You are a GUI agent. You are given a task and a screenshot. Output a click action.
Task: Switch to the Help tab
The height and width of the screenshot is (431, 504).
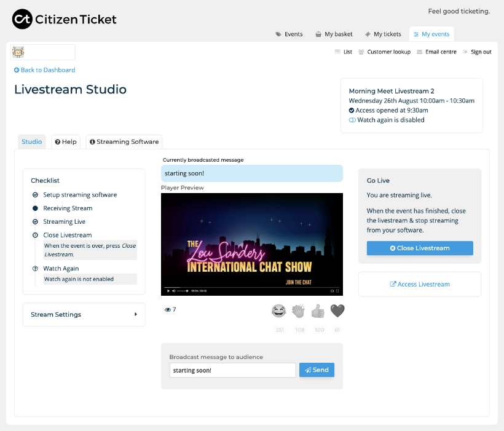[x=66, y=141]
